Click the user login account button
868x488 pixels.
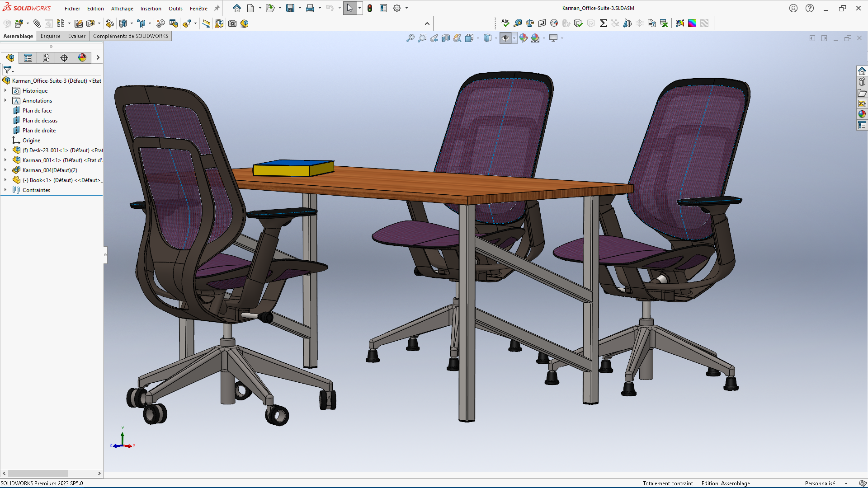point(793,8)
